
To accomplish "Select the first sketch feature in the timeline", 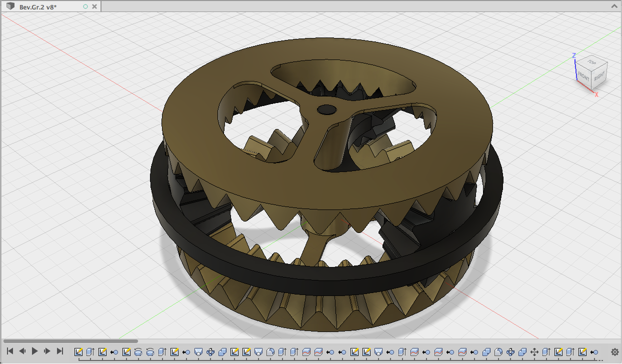I will [78, 351].
